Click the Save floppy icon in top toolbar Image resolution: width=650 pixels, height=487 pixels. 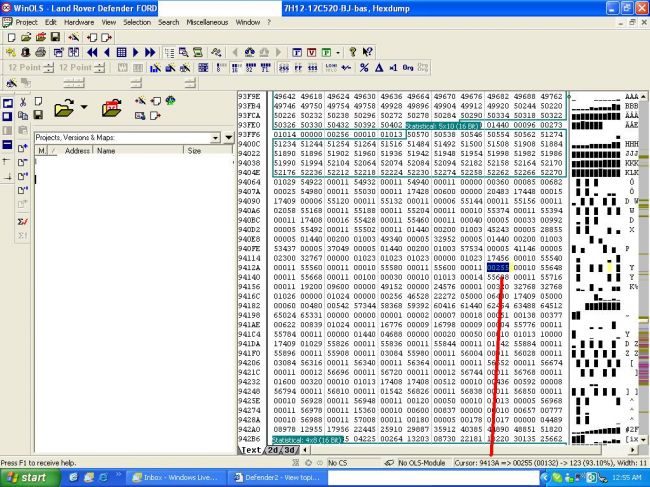55,37
